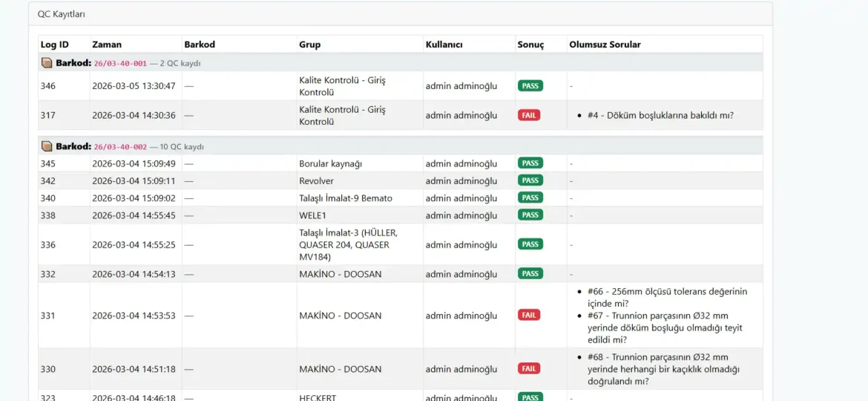Open barcode link 26/03-40-002

coord(120,147)
